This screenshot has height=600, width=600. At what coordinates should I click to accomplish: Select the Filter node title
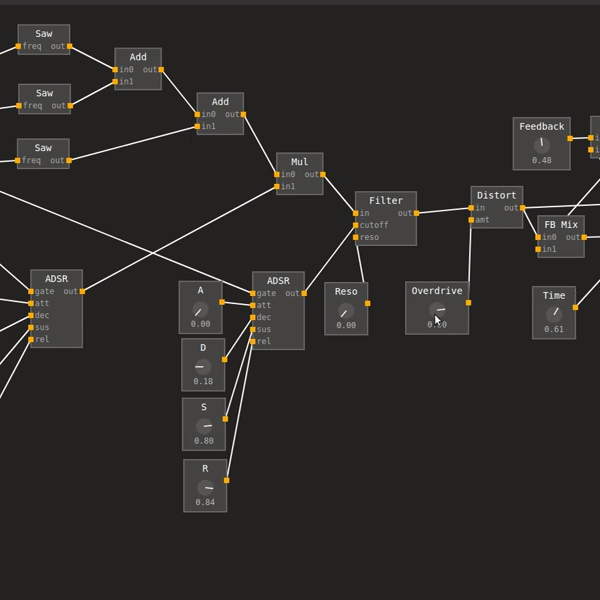click(386, 201)
